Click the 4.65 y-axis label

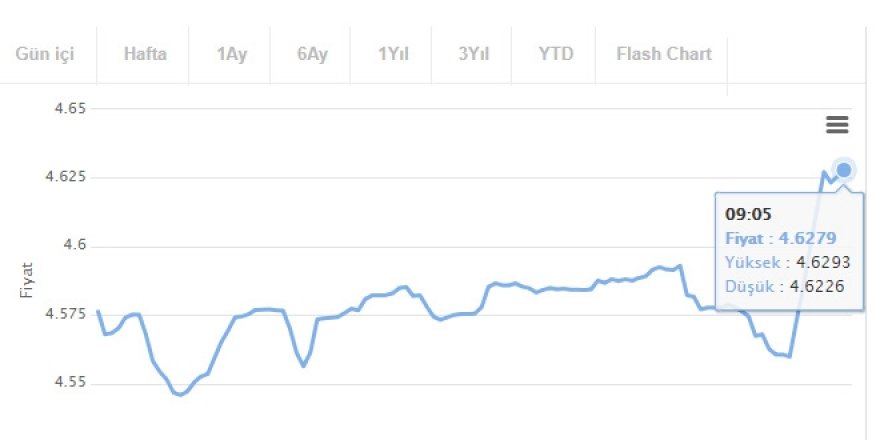(67, 108)
